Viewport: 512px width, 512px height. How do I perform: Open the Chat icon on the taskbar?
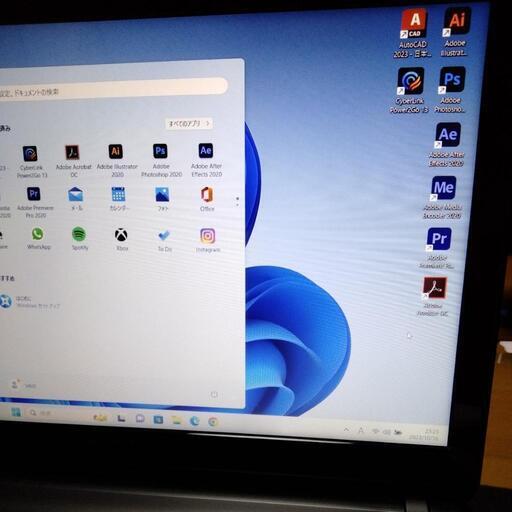tap(140, 418)
